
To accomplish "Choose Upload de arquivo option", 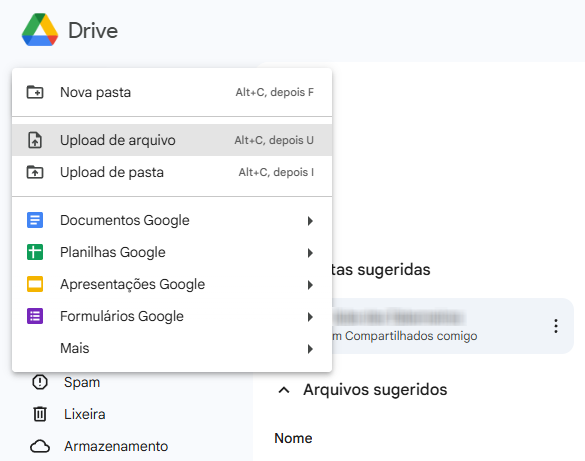I will pos(172,140).
